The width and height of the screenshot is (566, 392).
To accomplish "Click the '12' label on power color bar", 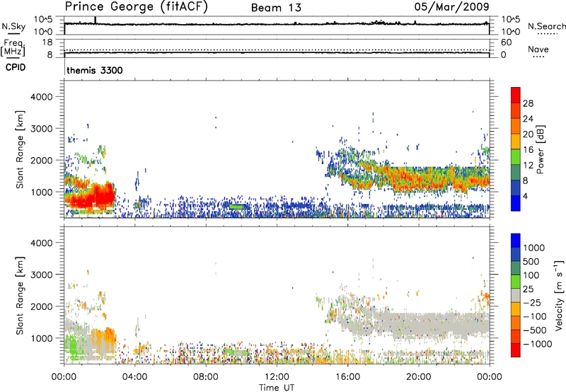I will [x=528, y=166].
